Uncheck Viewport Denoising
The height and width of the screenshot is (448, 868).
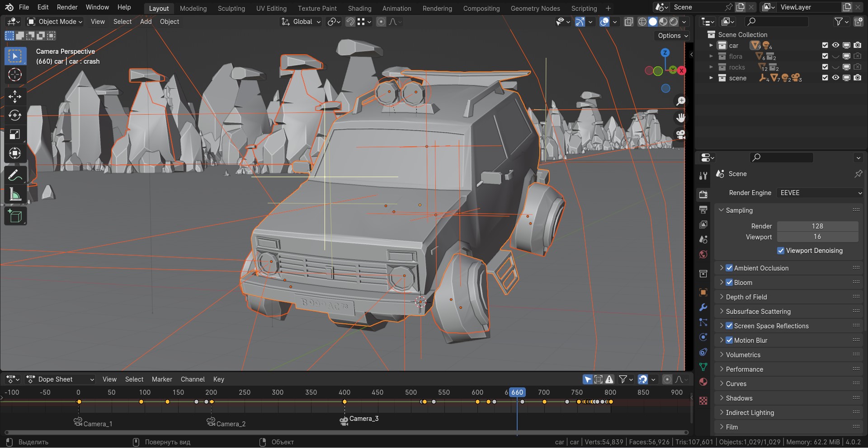781,251
